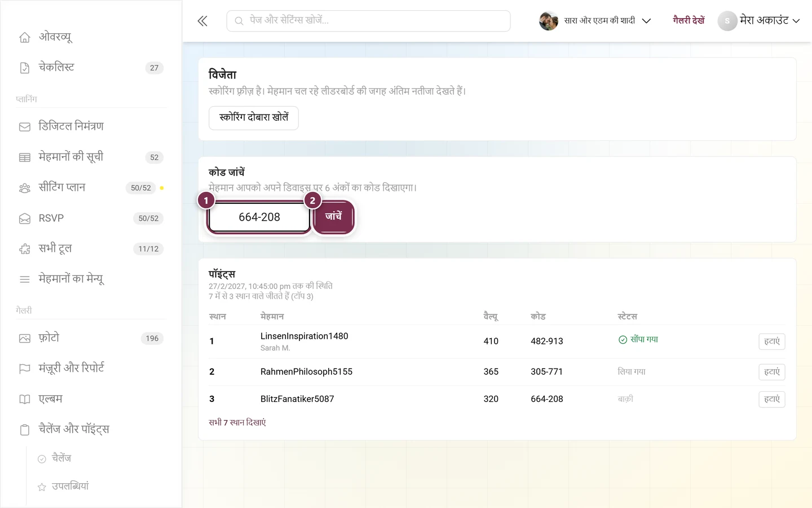Click हटाएं for RahmenPhilosoph5155
Screen dimensions: 812x508
point(772,372)
